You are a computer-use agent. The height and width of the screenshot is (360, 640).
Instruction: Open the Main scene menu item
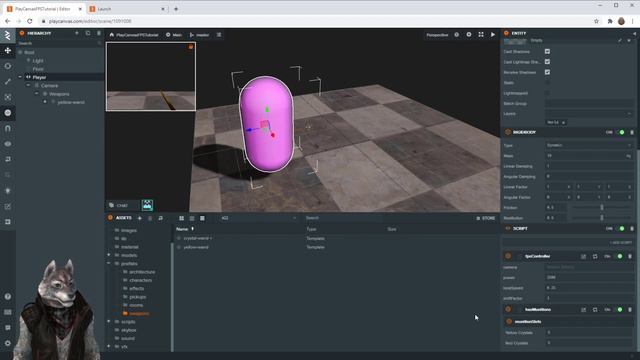174,35
